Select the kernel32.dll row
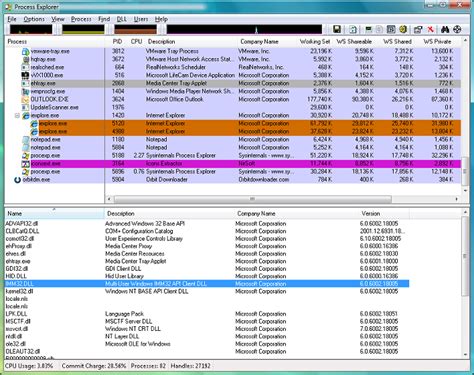Viewport: 474px width, 375px height. click(x=207, y=291)
